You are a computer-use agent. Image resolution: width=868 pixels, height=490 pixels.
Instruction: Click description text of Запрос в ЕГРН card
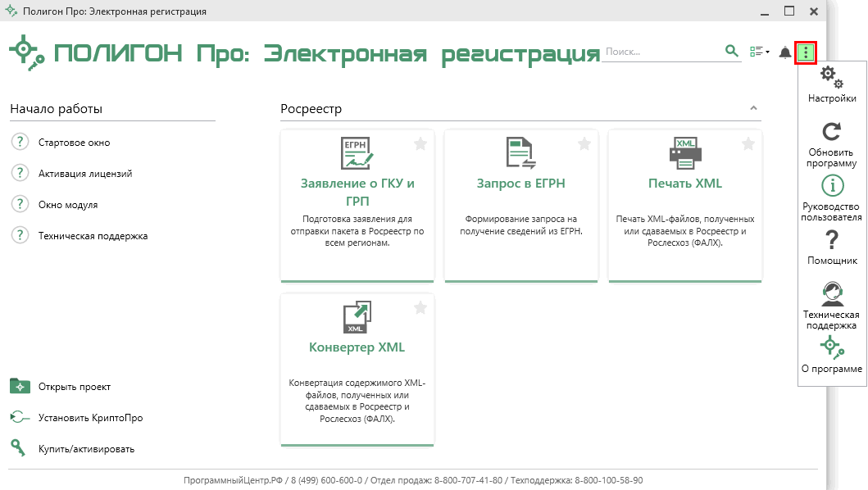(521, 225)
